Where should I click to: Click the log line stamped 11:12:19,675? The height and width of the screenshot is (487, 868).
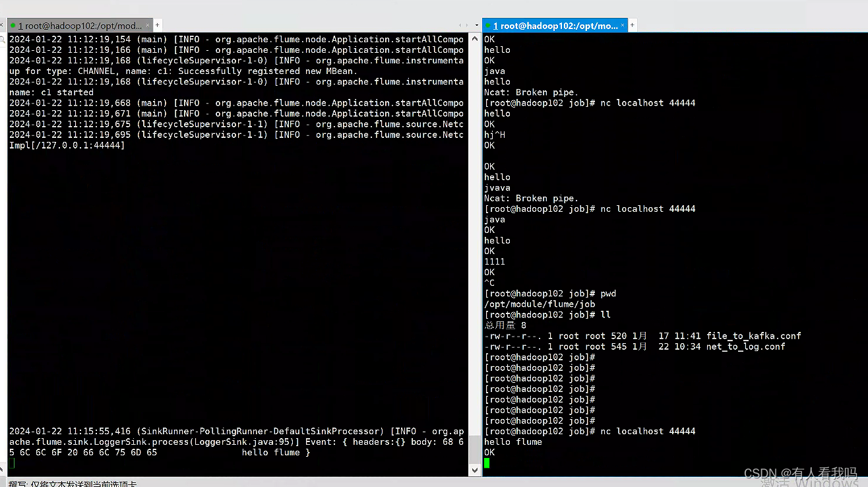click(236, 124)
